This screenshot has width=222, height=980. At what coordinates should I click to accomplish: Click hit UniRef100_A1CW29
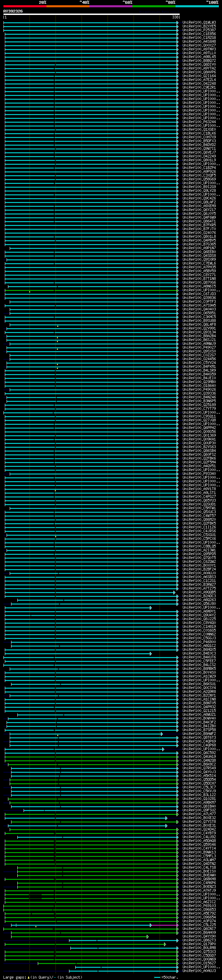point(199,676)
